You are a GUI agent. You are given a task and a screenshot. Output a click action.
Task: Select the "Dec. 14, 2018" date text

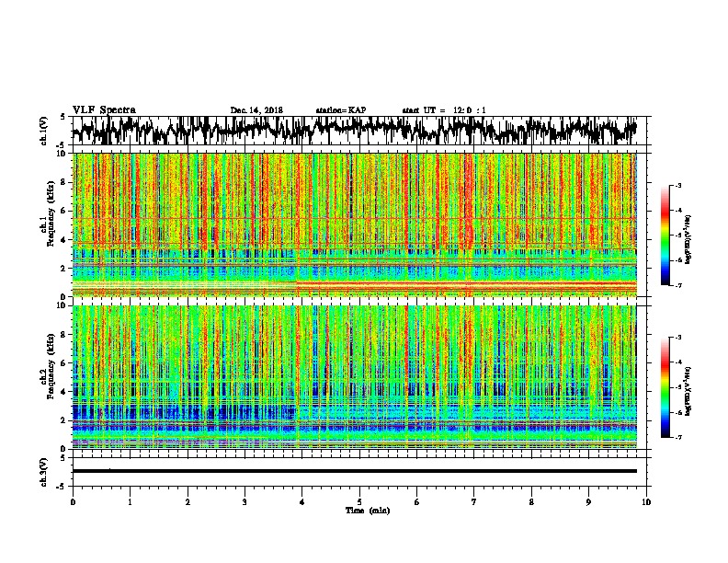click(x=256, y=110)
